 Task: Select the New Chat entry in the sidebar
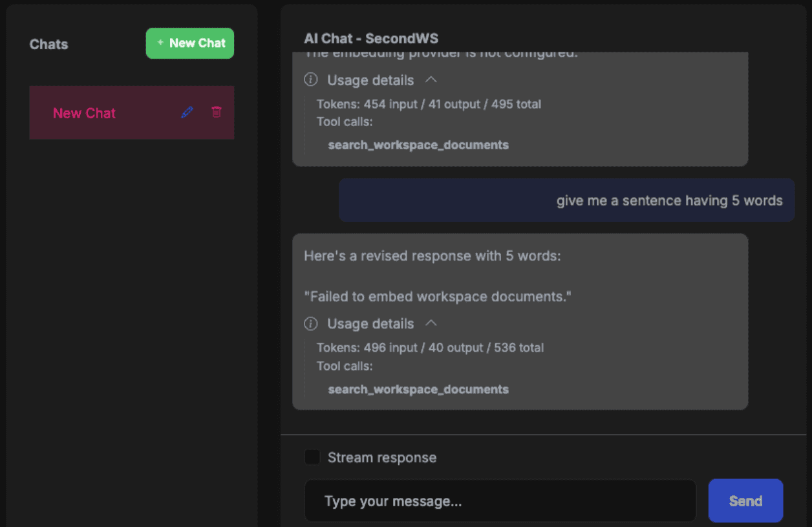click(x=84, y=113)
